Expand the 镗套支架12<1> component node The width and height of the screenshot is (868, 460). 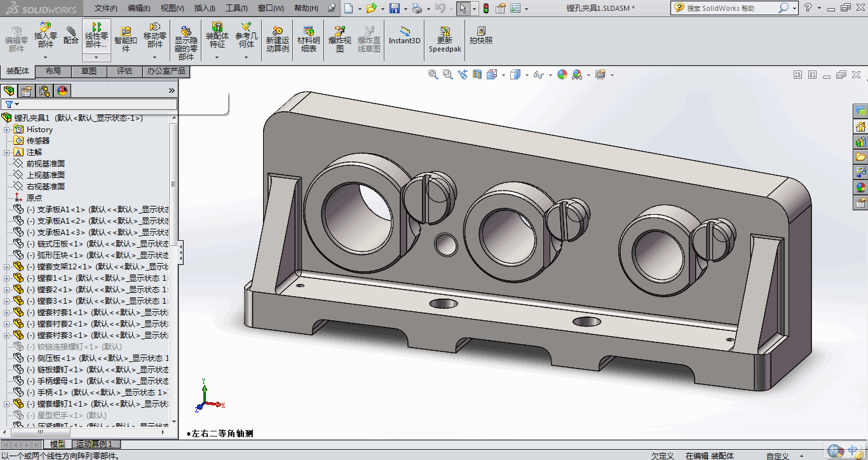tap(7, 267)
